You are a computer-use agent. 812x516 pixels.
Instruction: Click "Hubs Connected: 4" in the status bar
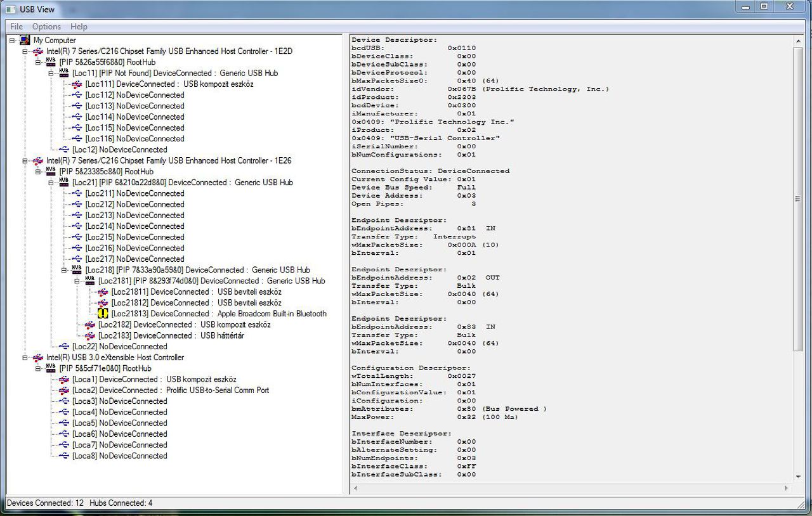tap(121, 503)
